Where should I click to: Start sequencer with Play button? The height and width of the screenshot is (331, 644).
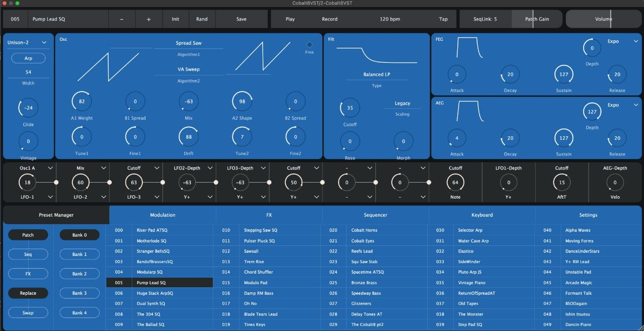click(x=290, y=19)
